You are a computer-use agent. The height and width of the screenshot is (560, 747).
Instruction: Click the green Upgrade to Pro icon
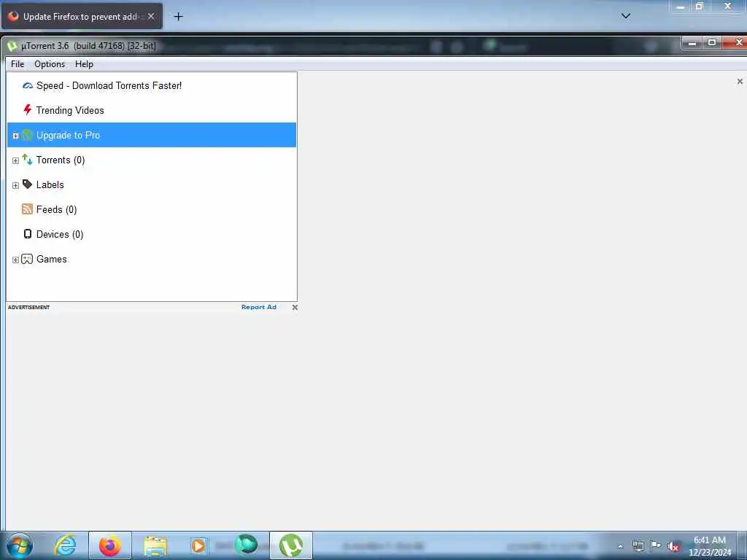pos(27,135)
